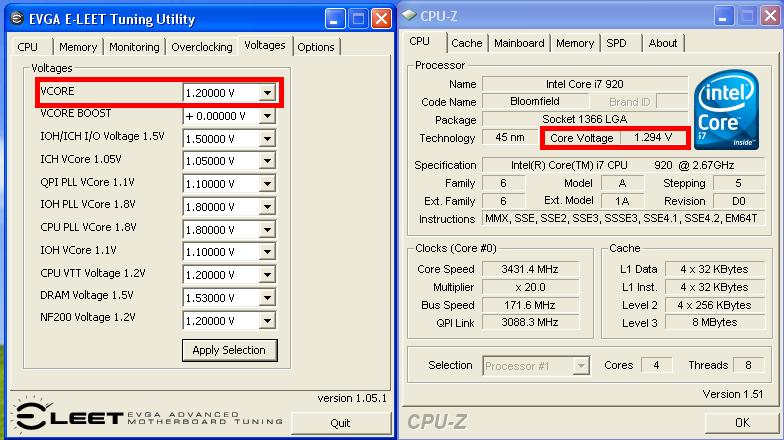
Task: Click the 45 nm technology value
Action: (510, 138)
